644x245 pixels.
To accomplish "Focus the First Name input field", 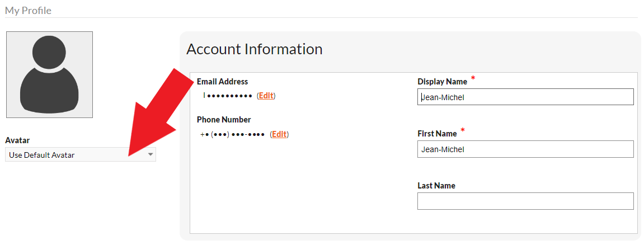I will click(525, 149).
